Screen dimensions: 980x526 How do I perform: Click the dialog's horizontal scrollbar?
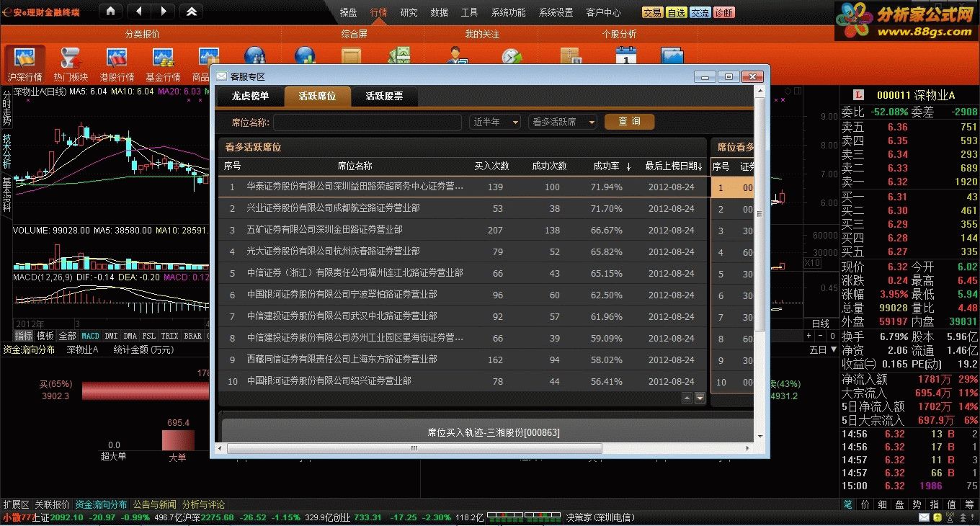(x=415, y=448)
